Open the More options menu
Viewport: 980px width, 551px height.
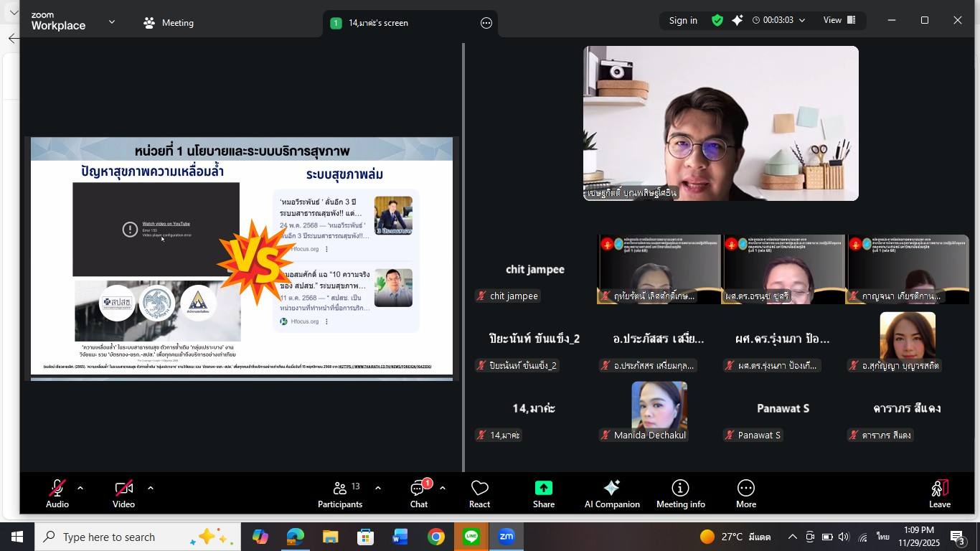[745, 494]
